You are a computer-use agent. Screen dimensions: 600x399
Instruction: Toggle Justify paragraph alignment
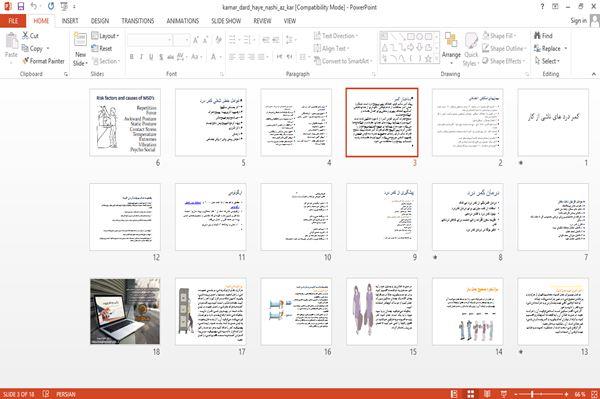[261, 57]
